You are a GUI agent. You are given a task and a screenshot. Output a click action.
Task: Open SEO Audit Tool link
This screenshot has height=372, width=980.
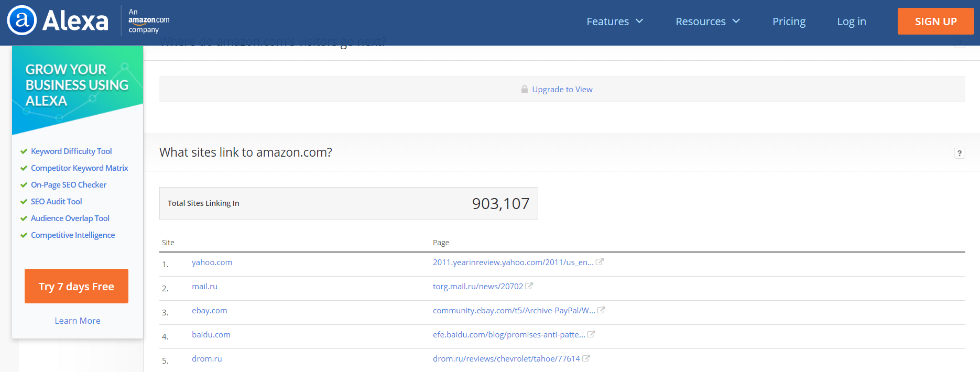pos(57,202)
